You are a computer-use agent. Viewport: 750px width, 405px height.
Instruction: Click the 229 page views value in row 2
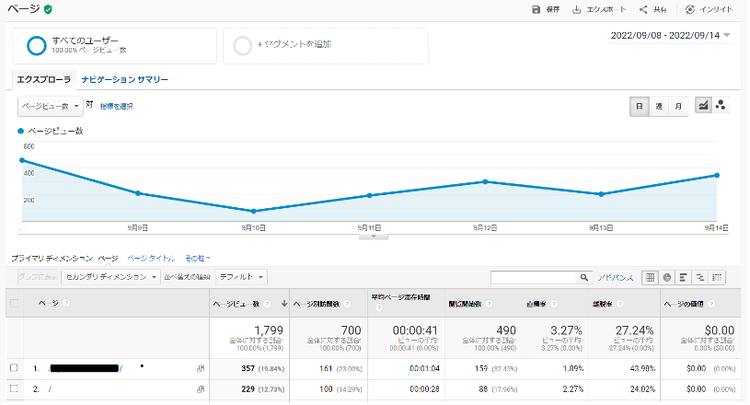click(x=248, y=389)
